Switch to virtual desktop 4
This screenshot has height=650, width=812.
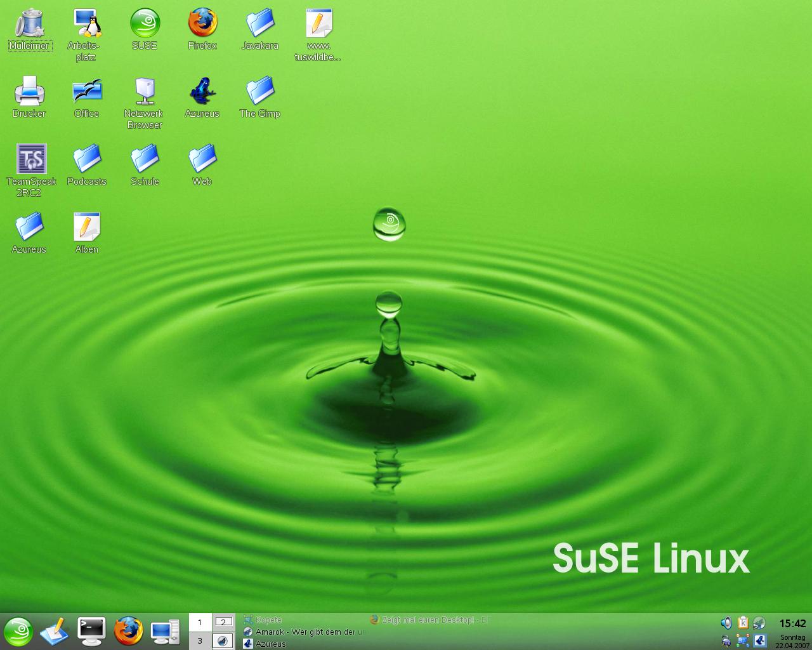point(223,640)
